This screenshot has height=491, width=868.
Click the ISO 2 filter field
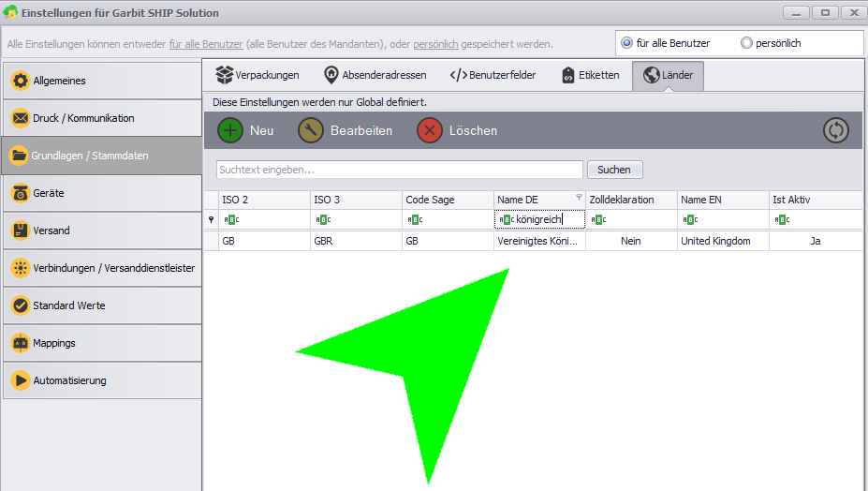coord(265,219)
